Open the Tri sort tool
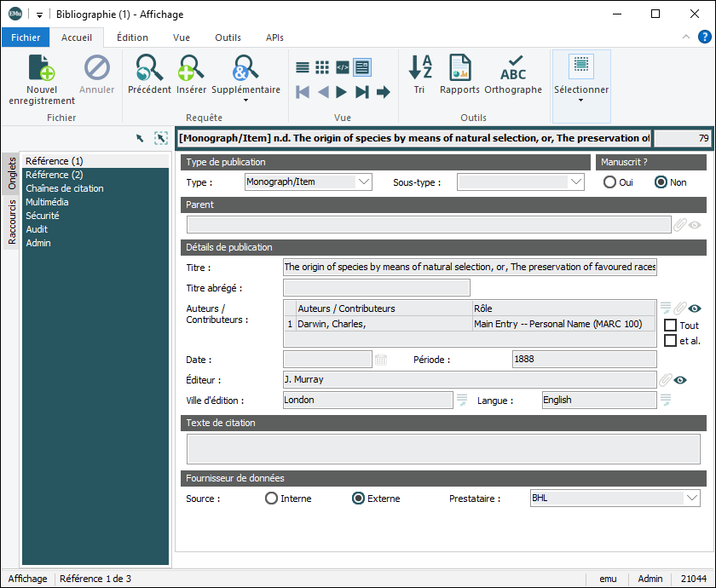The image size is (716, 588). (419, 68)
